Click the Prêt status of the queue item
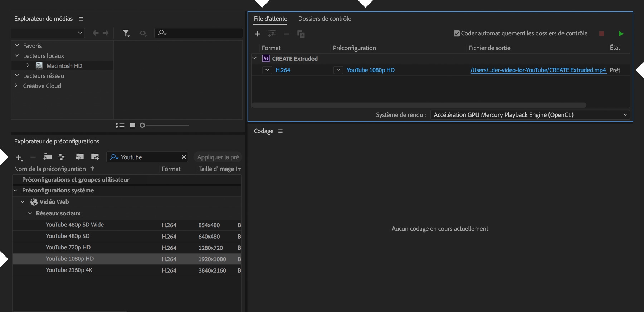Image resolution: width=644 pixels, height=312 pixels. [615, 70]
